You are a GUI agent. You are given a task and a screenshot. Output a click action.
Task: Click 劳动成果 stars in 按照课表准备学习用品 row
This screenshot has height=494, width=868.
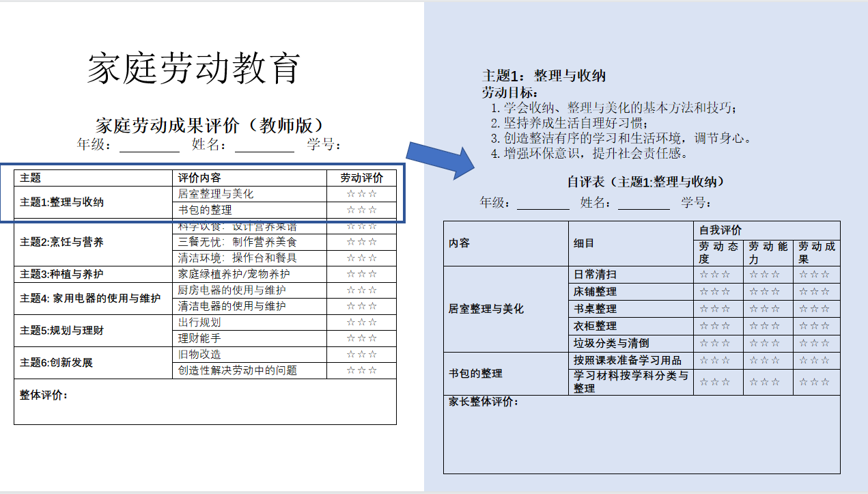point(815,360)
